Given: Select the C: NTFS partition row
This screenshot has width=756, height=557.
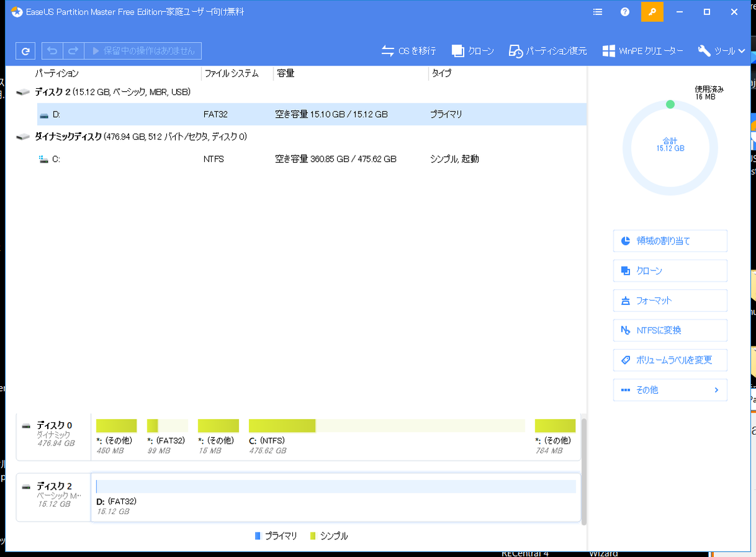Looking at the screenshot, I should tap(252, 159).
